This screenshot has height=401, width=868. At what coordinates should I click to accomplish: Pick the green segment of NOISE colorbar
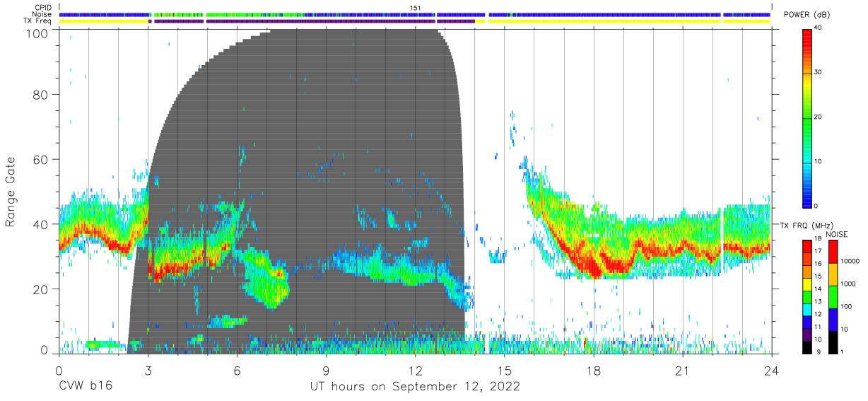pos(832,296)
